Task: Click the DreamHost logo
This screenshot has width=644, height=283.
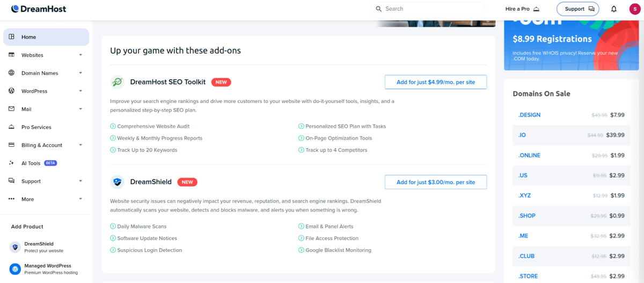Action: (39, 9)
